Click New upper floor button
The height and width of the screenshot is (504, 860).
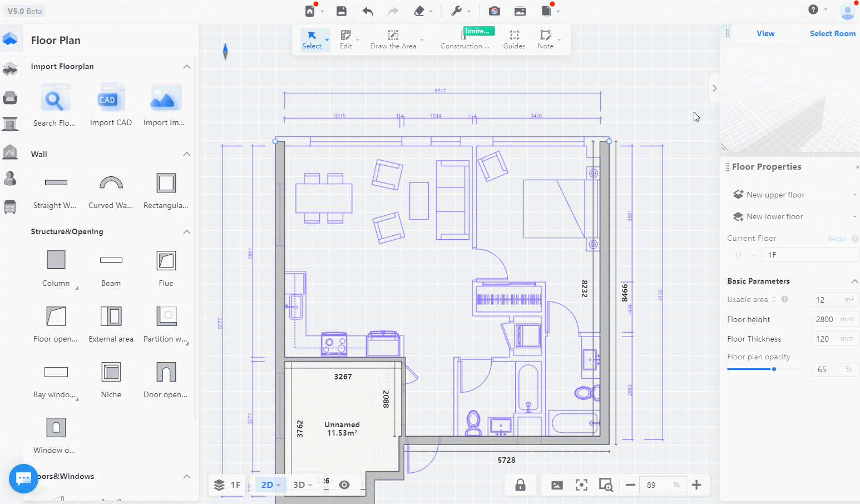point(775,195)
